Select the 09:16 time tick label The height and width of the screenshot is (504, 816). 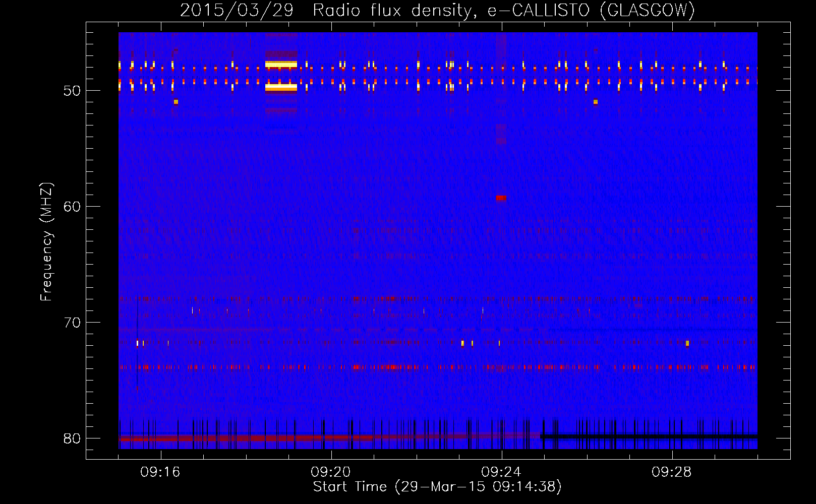(160, 472)
